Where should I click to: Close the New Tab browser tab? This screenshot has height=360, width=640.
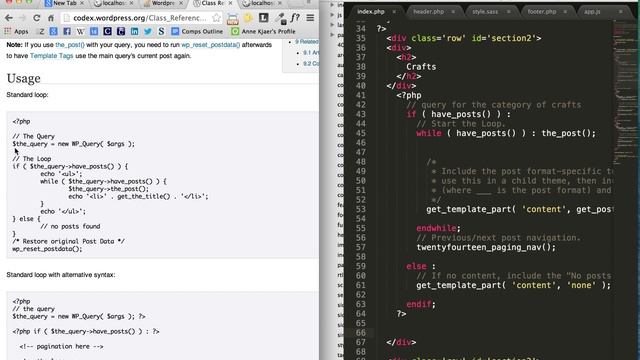pos(82,3)
